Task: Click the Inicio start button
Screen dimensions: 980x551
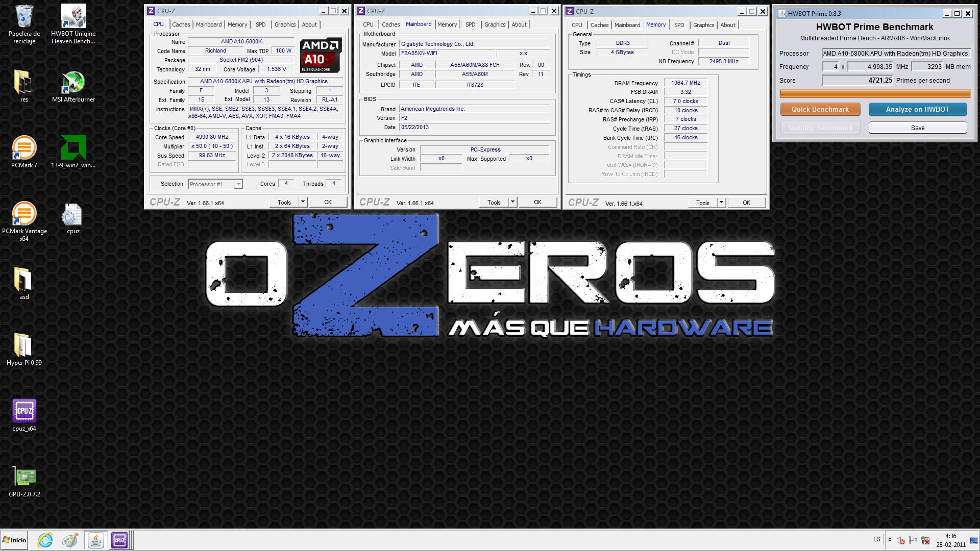Action: click(14, 540)
